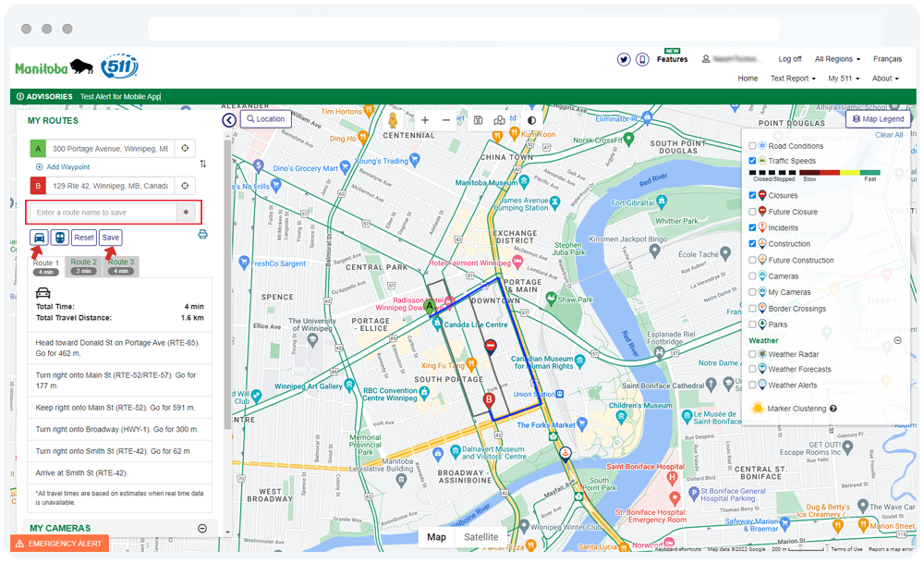Switch to Map view
This screenshot has width=924, height=563.
click(436, 537)
